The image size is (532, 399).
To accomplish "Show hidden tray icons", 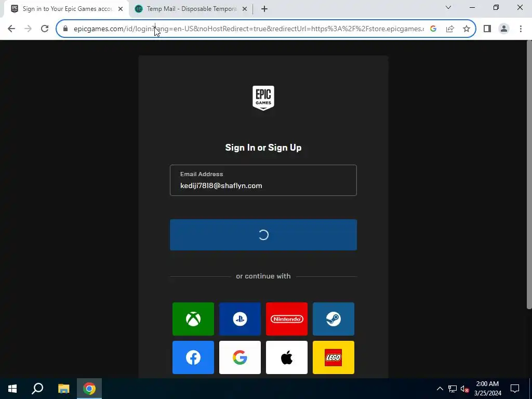I will tap(440, 389).
